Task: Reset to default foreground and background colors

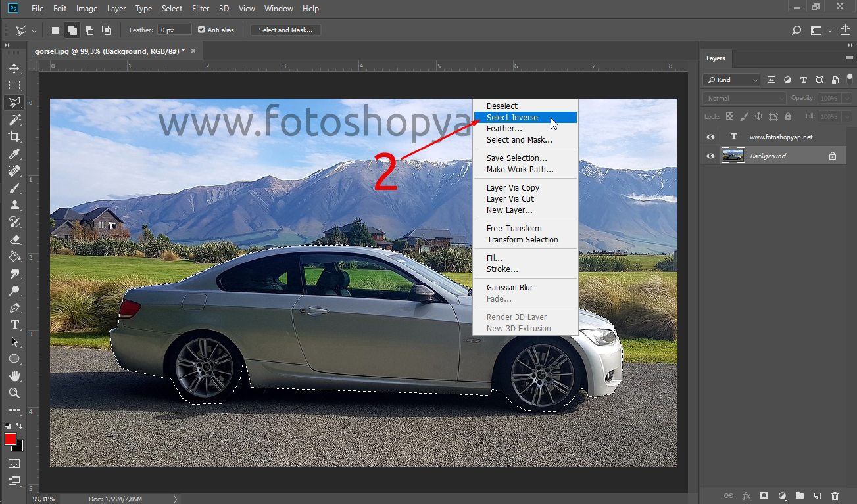Action: point(9,426)
